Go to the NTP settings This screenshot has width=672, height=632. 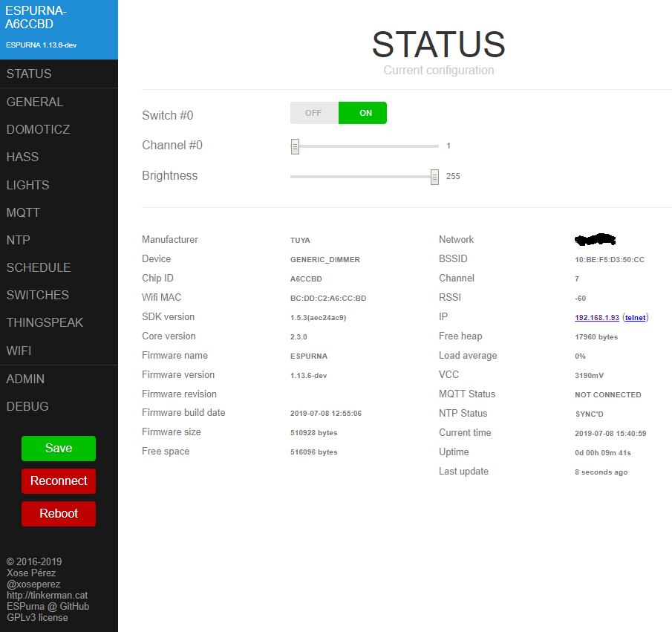[x=59, y=240]
